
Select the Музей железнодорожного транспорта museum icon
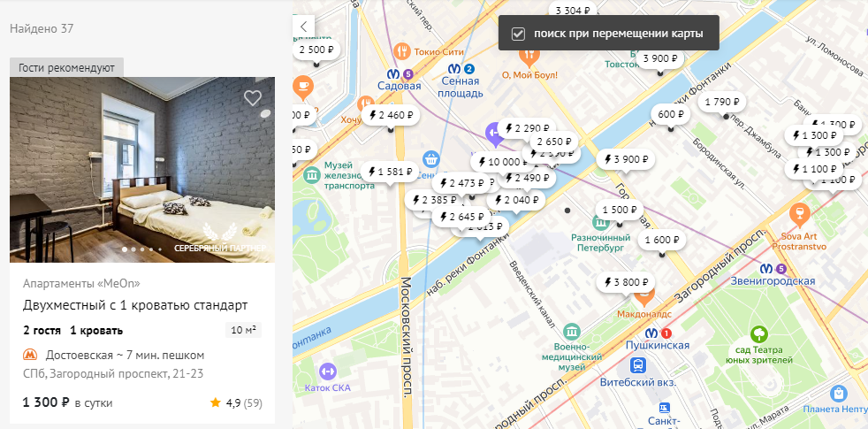click(x=313, y=175)
